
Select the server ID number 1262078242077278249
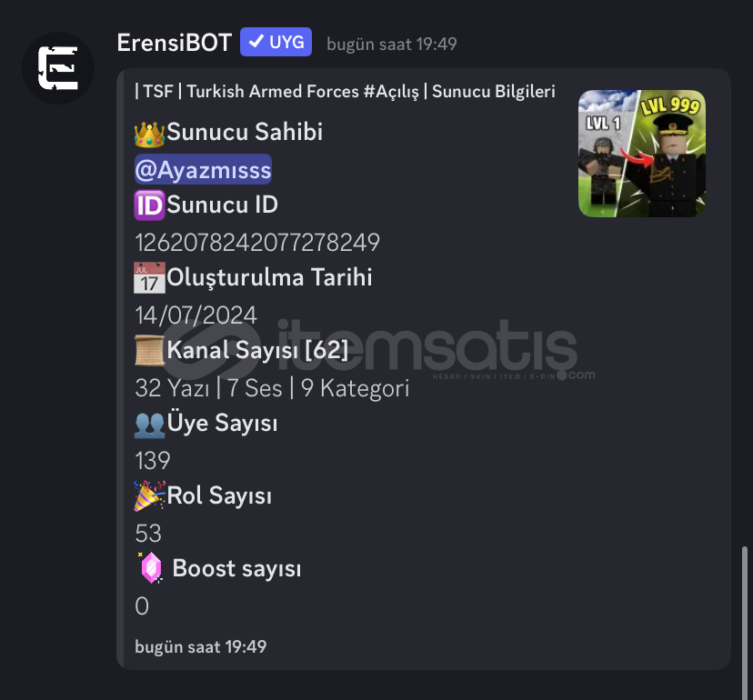(x=257, y=243)
